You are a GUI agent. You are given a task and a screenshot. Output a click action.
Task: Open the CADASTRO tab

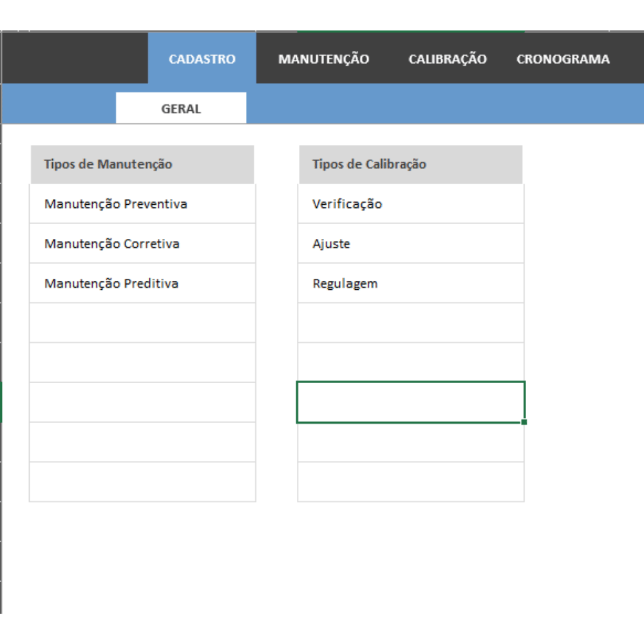point(202,59)
